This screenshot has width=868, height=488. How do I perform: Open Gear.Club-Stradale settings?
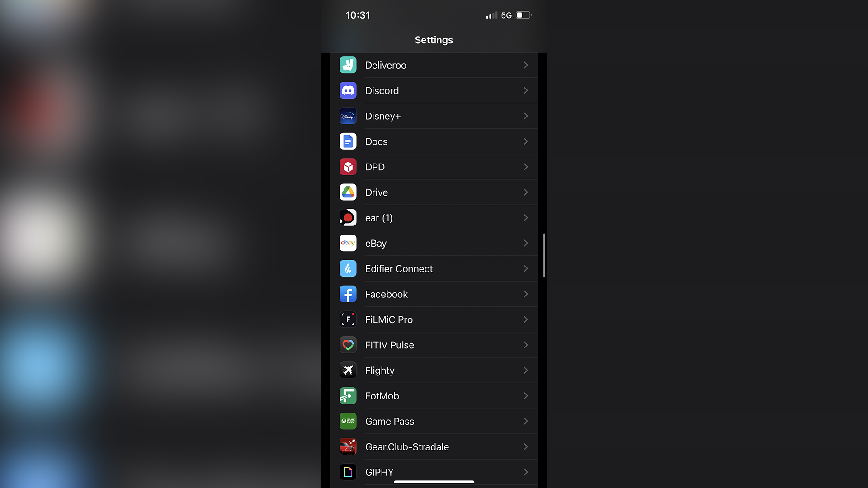(x=434, y=446)
